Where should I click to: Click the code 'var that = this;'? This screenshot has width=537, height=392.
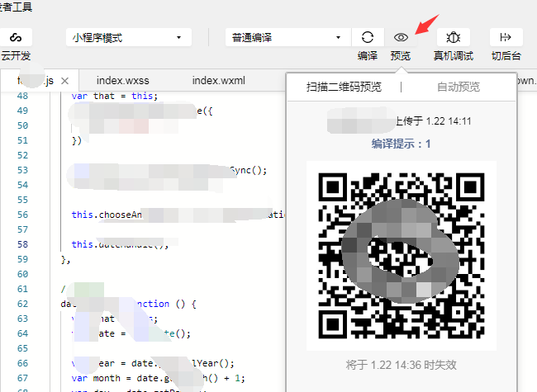click(x=115, y=96)
